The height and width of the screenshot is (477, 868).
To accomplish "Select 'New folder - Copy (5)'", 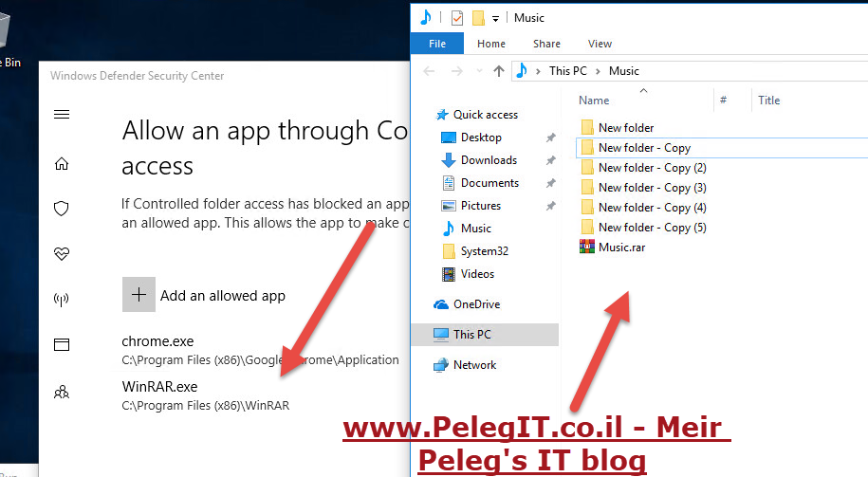I will coord(652,228).
